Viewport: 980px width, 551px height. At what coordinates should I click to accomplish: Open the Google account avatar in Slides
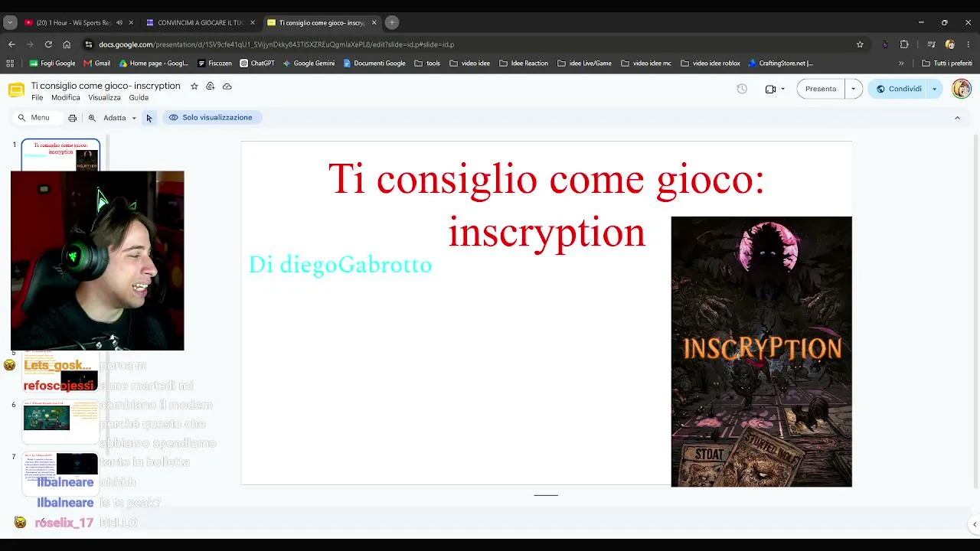click(x=962, y=89)
